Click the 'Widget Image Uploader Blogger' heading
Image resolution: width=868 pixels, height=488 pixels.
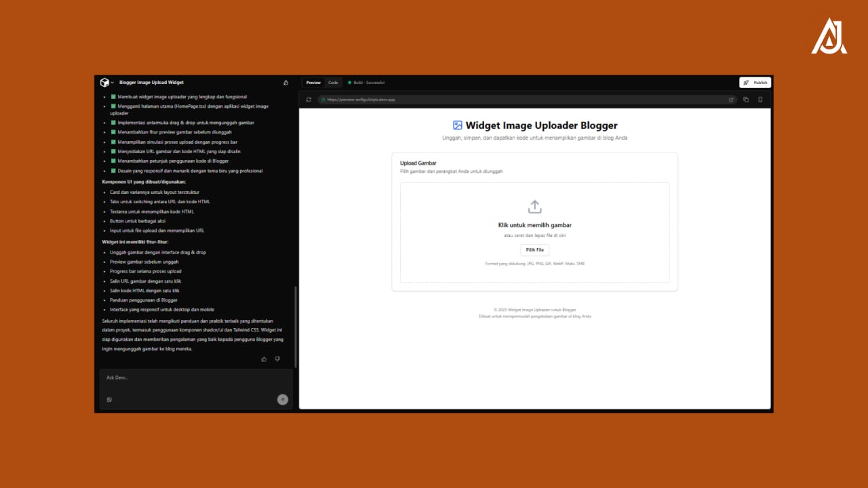(541, 125)
